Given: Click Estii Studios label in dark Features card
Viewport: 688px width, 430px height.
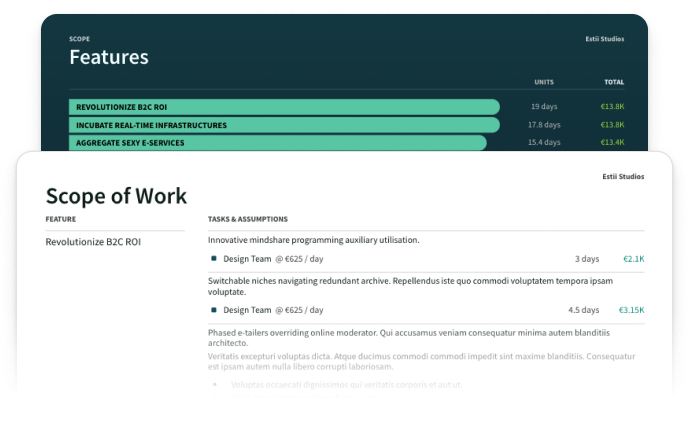Looking at the screenshot, I should (604, 39).
